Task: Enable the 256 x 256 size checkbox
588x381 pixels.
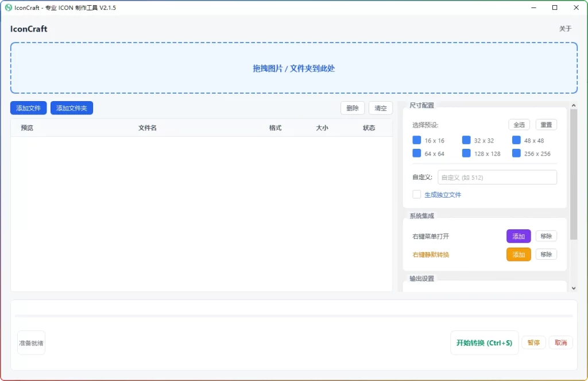Action: click(x=515, y=153)
